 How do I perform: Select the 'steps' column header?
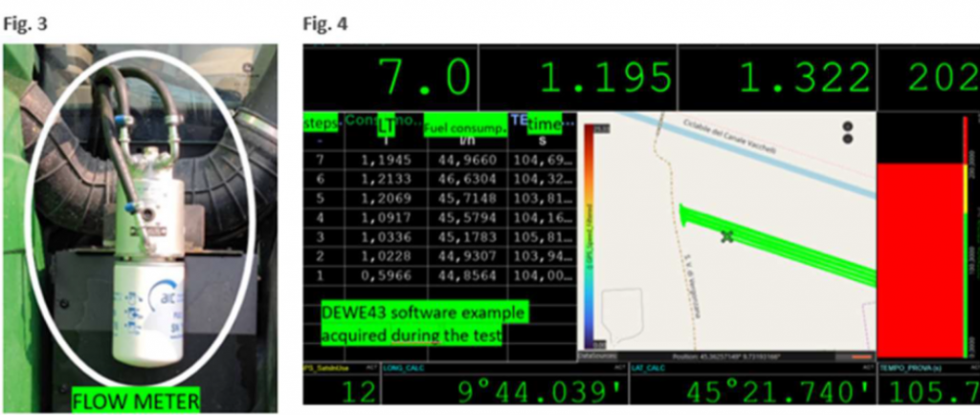[321, 124]
